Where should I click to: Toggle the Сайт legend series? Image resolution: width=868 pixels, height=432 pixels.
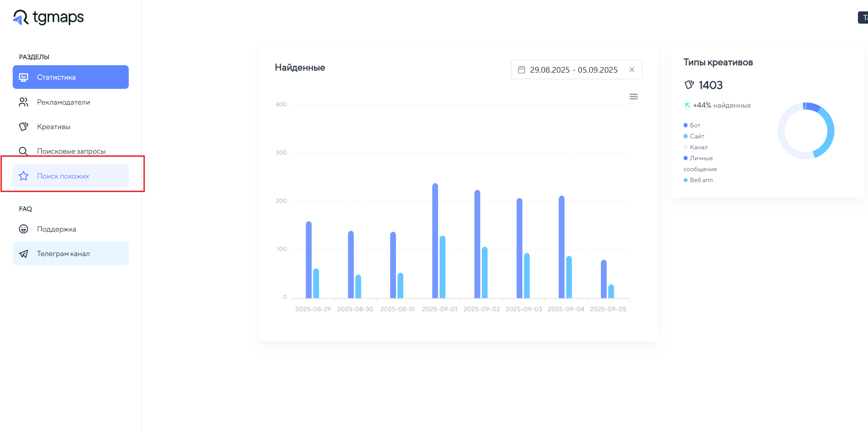tap(696, 136)
